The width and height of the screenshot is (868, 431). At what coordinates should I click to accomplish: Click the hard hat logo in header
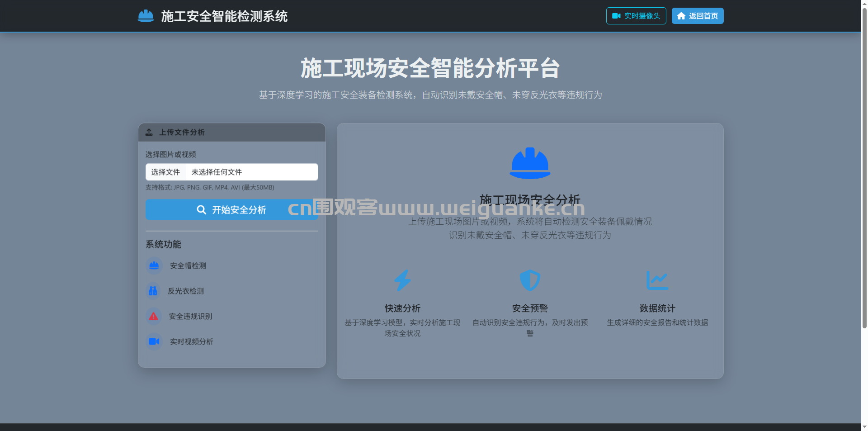pos(146,16)
